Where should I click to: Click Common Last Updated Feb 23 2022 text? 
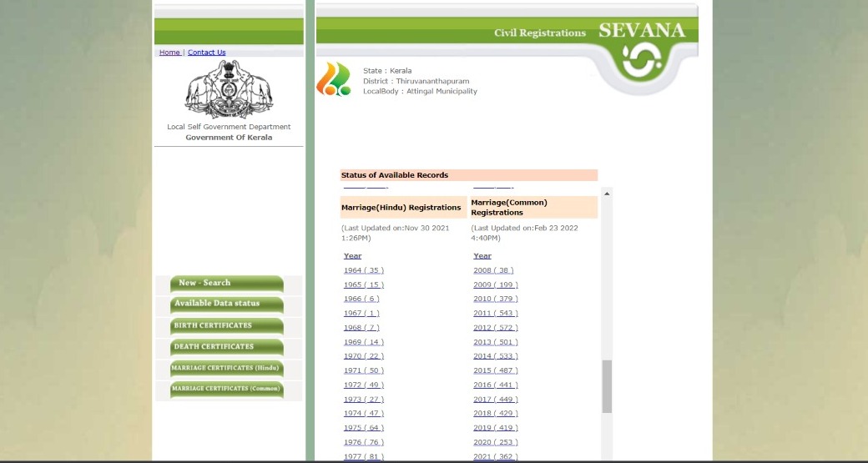(525, 233)
